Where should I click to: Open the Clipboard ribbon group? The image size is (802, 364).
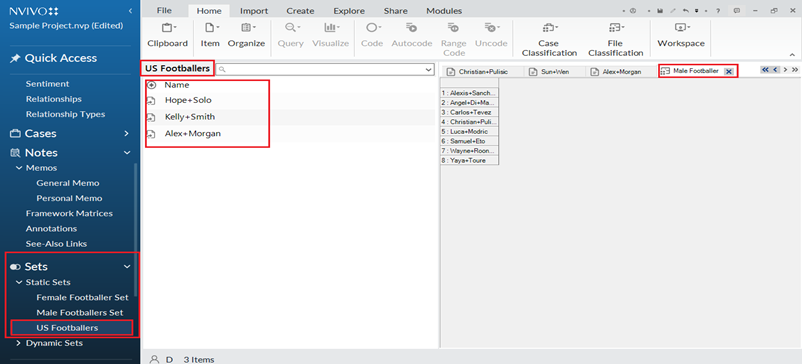(167, 36)
